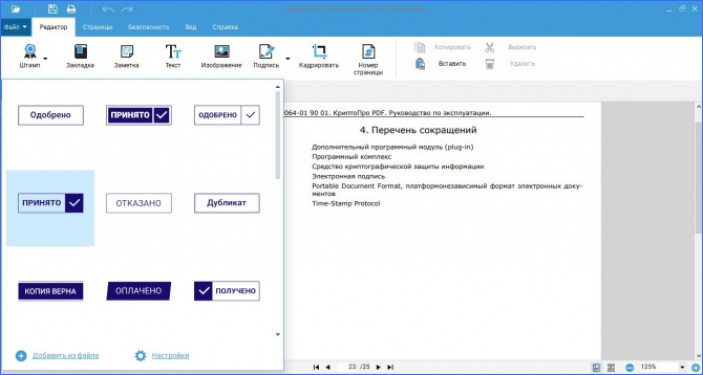This screenshot has height=375, width=703.
Task: Go to the previous page
Action: pyautogui.click(x=328, y=367)
